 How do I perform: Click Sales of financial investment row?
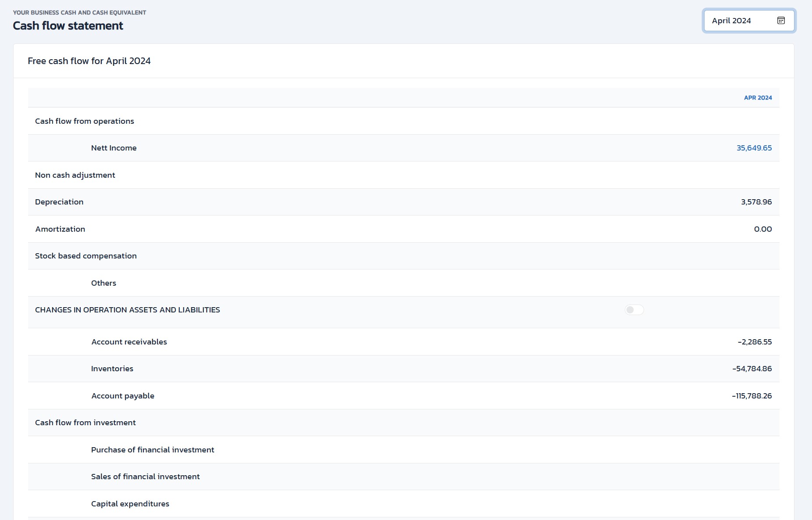pos(145,477)
